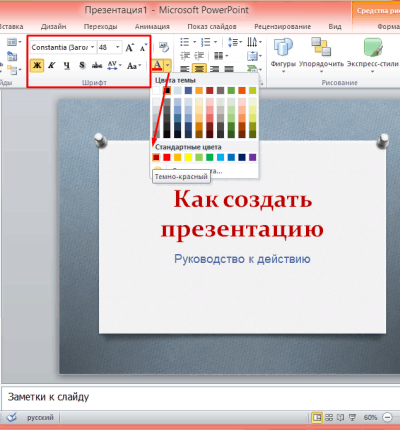Viewport: 400px width, 430px height.
Task: Open the Упорядочить arrange menu
Action: pyautogui.click(x=321, y=55)
